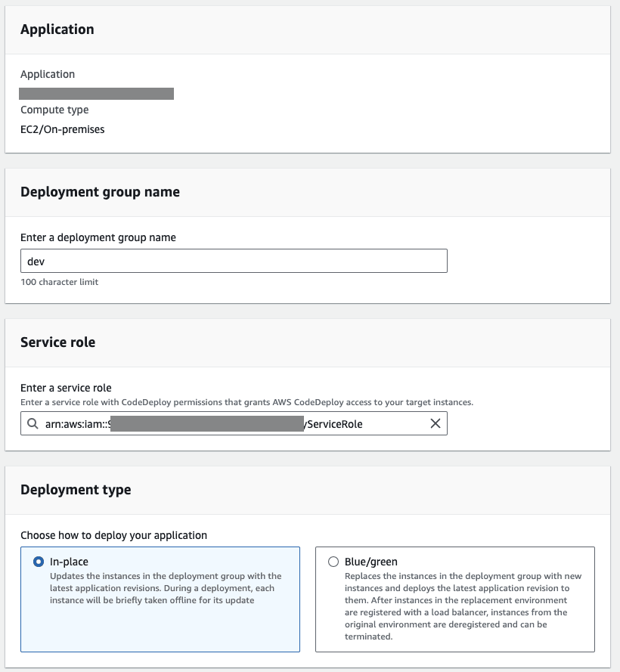Image resolution: width=620 pixels, height=672 pixels.
Task: Click the 'Enter a deployment group name' label
Action: (98, 237)
